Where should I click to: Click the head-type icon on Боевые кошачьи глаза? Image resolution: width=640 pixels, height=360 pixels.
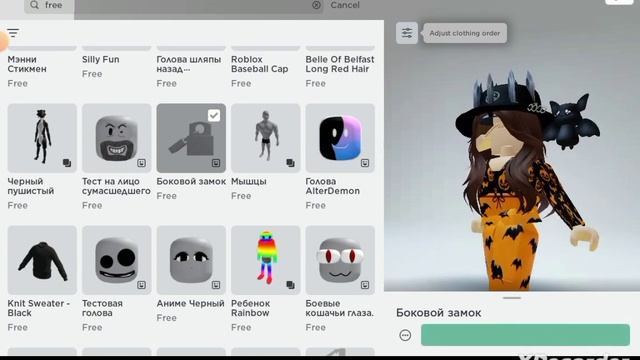365,285
